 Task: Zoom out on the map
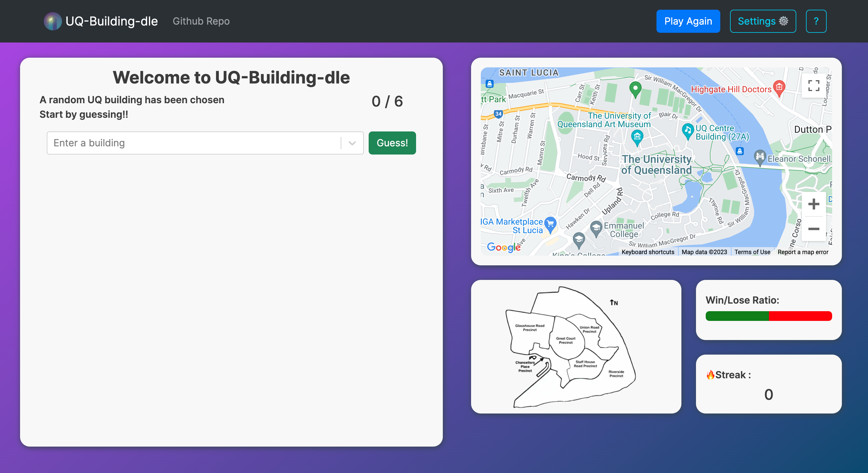pyautogui.click(x=813, y=229)
